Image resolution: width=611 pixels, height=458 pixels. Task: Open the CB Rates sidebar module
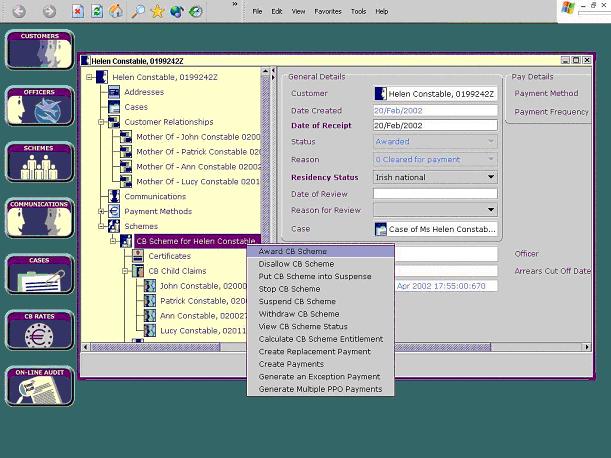(39, 329)
